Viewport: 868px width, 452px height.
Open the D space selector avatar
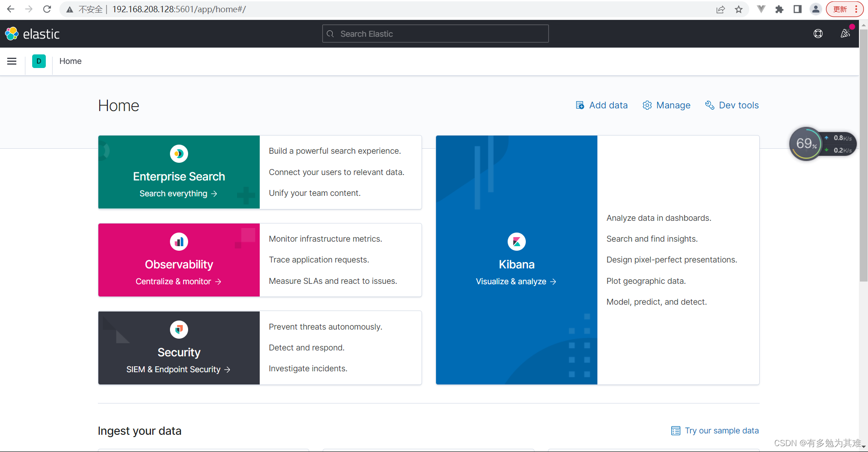coord(39,61)
